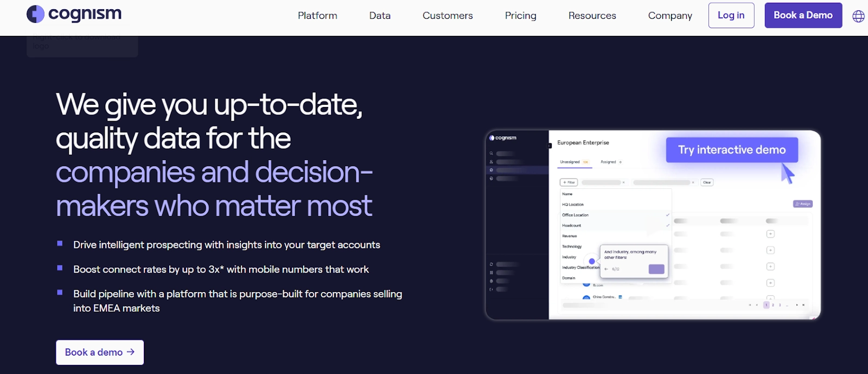Go to page 3 in demo pagination
This screenshot has width=868, height=374.
(x=780, y=305)
